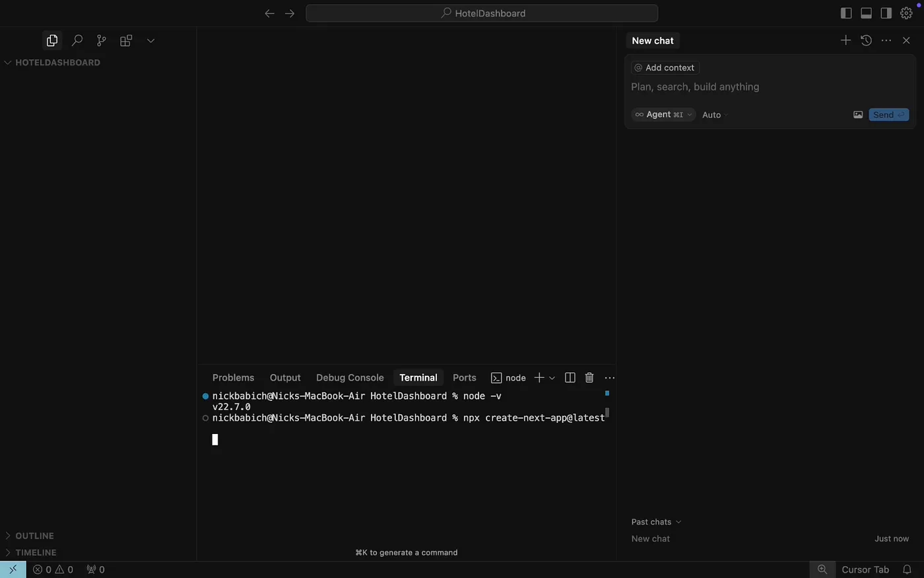The height and width of the screenshot is (578, 924).
Task: Kill the active terminal with the trash icon
Action: [x=589, y=377]
